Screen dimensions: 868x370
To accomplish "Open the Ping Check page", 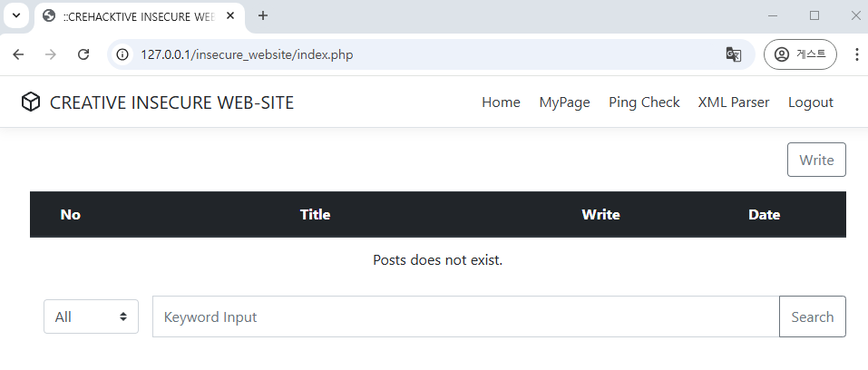I will pos(644,102).
